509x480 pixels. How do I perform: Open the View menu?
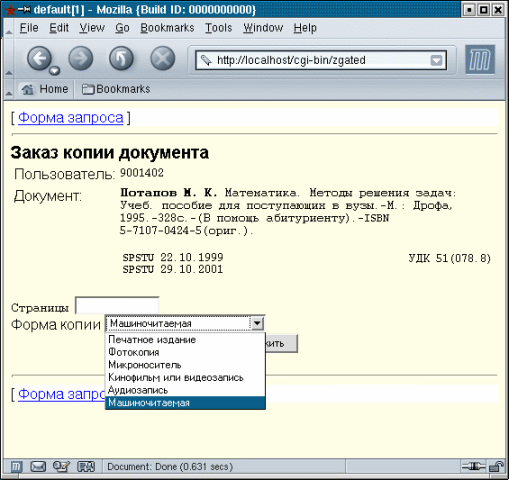pos(92,28)
